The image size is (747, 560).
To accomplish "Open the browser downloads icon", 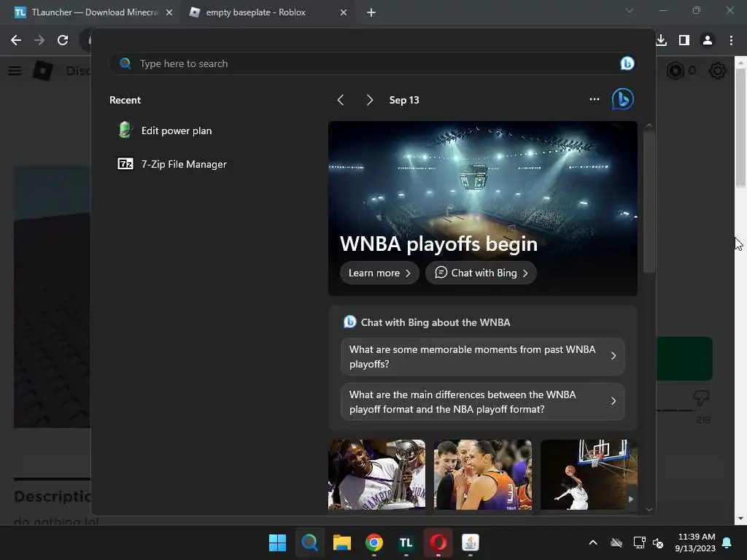I will (661, 40).
